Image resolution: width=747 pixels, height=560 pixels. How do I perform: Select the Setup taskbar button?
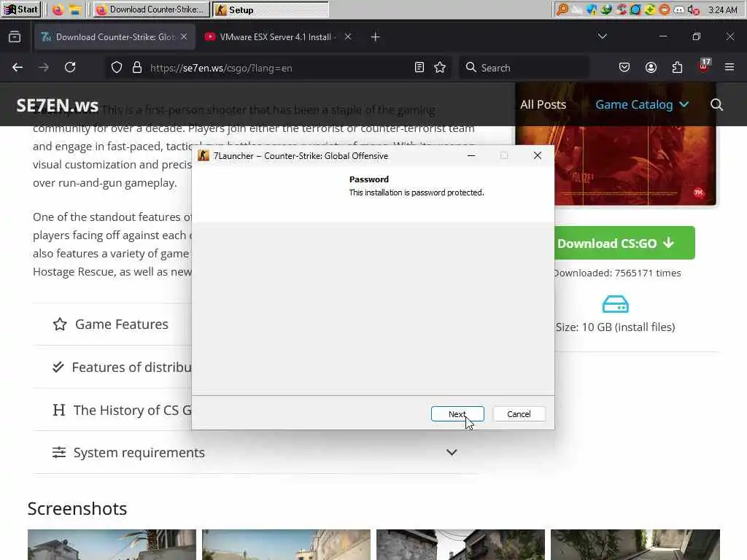270,9
